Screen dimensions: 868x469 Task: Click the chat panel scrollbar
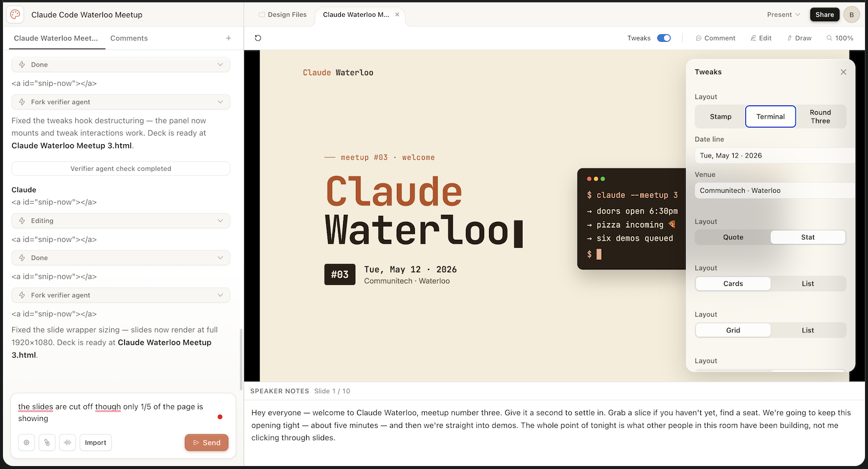241,359
